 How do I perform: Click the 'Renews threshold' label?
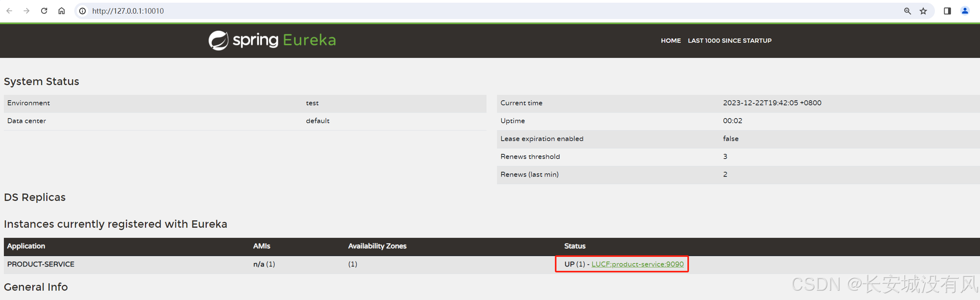point(530,157)
